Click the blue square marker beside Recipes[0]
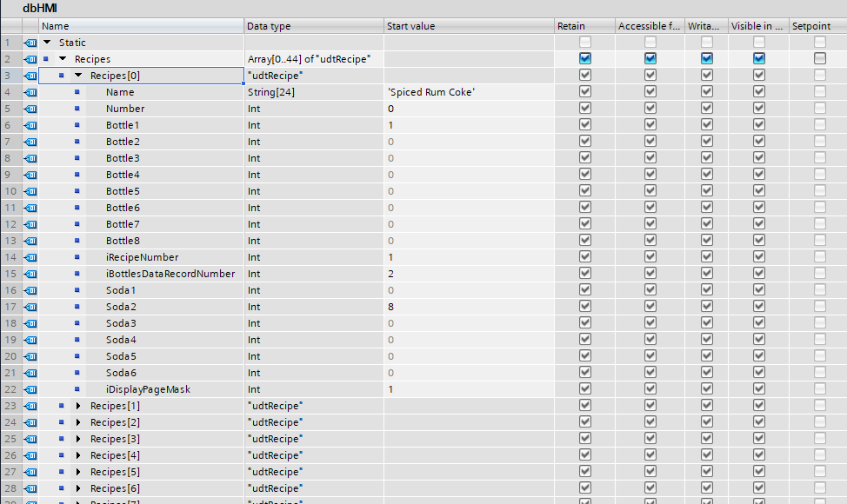Screen dimensions: 847x504 [62, 76]
